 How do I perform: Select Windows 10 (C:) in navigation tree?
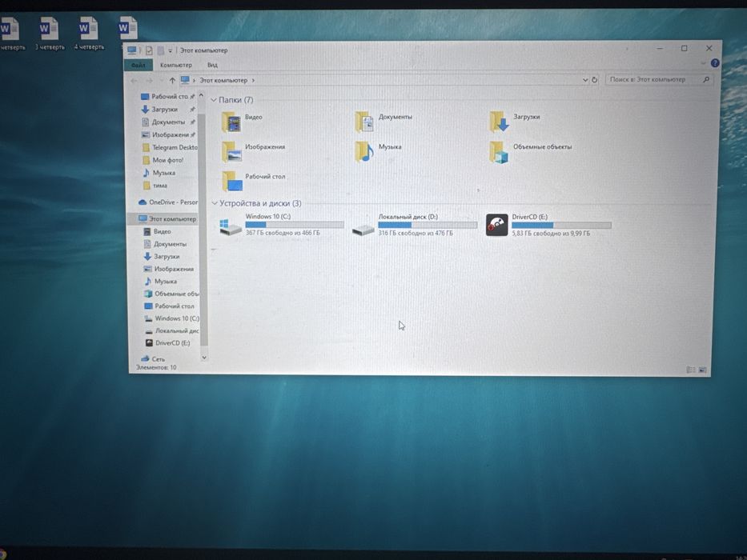pyautogui.click(x=171, y=318)
